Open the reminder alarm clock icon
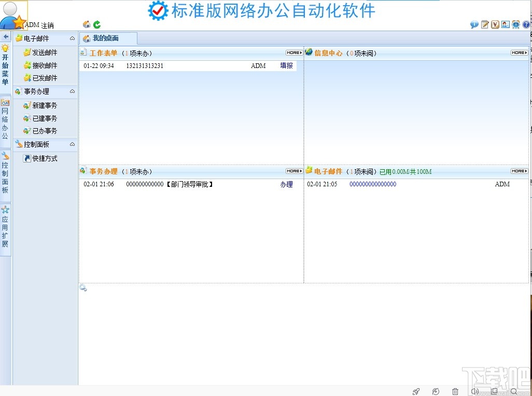This screenshot has width=532, height=396. [x=515, y=24]
